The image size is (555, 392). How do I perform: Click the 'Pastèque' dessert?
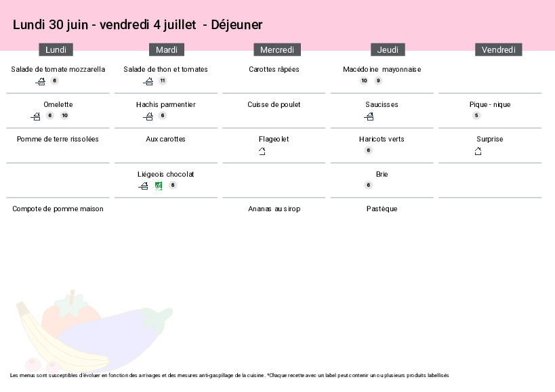(382, 209)
